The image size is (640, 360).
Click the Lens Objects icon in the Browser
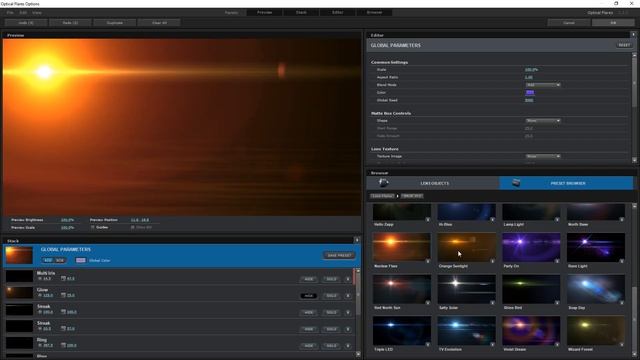(383, 183)
